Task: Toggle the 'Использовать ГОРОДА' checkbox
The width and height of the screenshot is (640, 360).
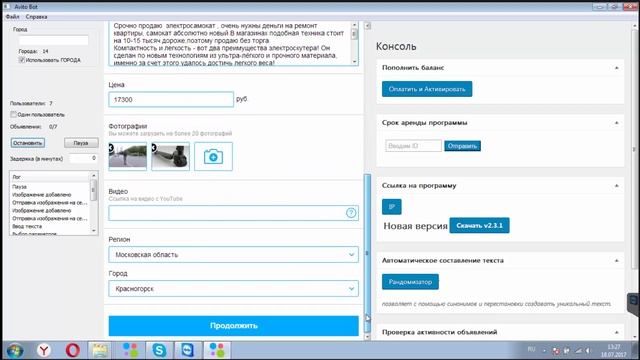Action: (x=22, y=60)
